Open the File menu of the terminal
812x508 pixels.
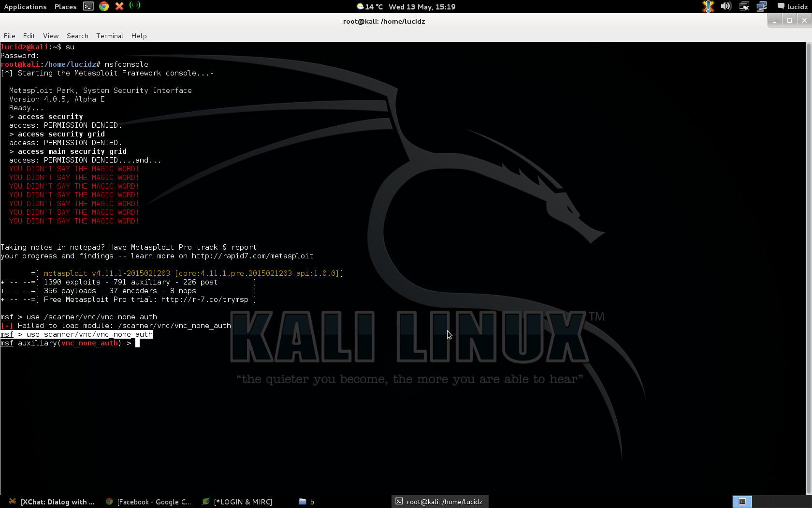(x=10, y=36)
